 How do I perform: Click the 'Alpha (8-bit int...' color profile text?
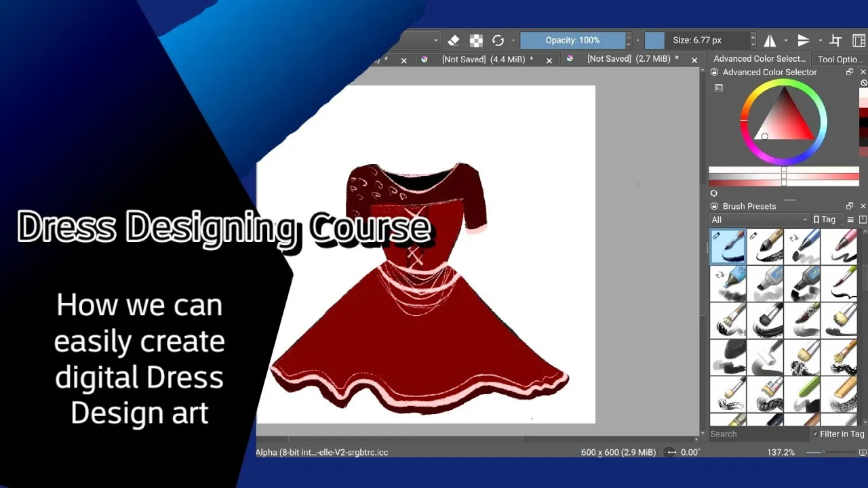(x=321, y=452)
